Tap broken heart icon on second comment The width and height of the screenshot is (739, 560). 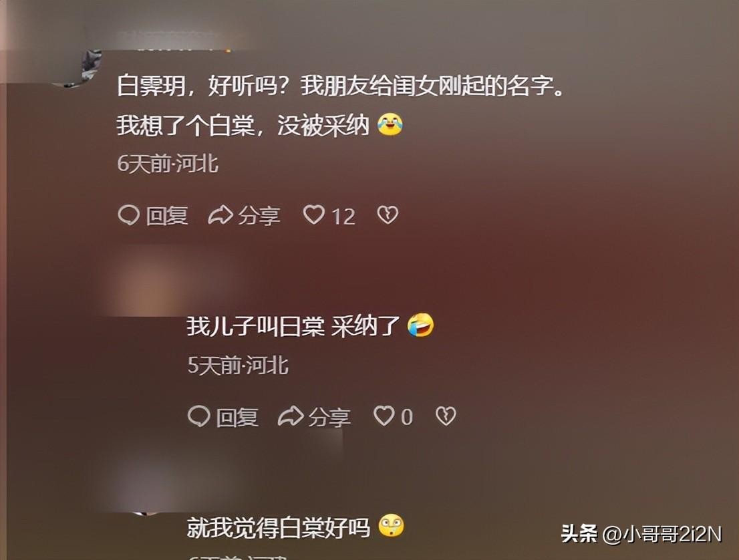pos(446,416)
